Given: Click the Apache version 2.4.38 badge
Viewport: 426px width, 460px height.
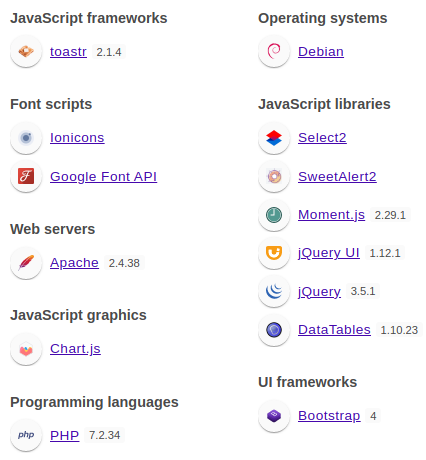Looking at the screenshot, I should (124, 263).
